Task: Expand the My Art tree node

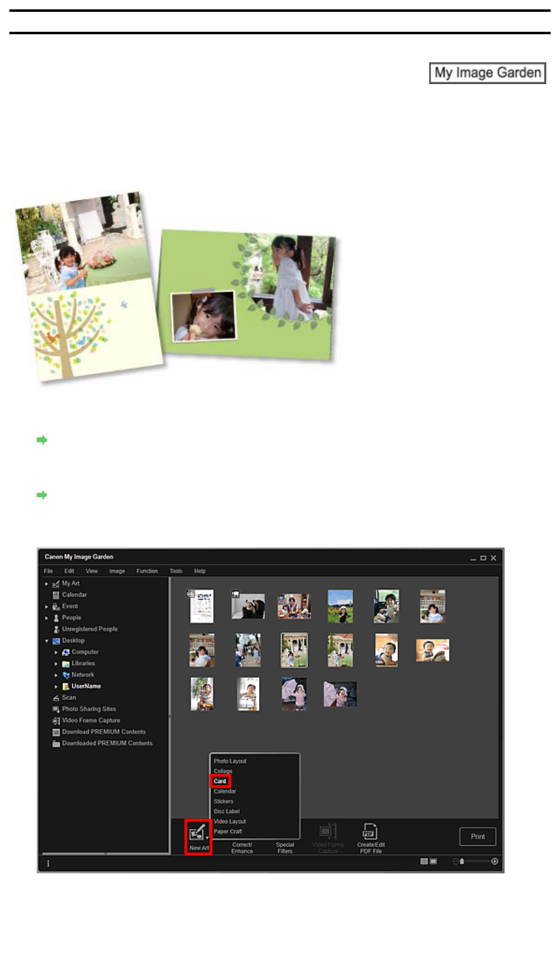Action: (46, 584)
